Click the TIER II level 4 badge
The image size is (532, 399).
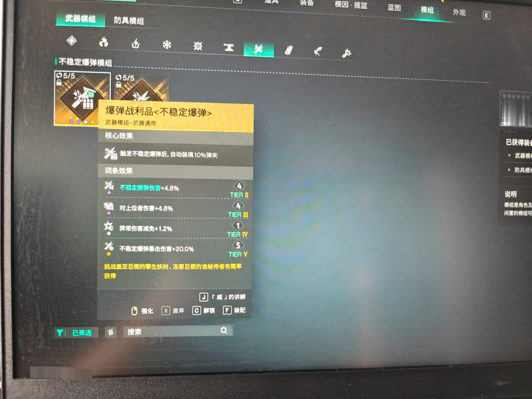(x=239, y=189)
